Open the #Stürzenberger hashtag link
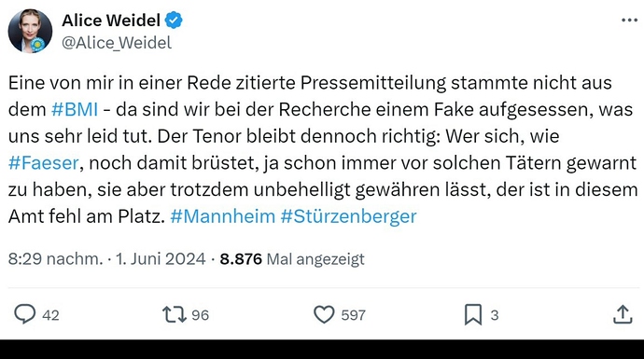Screen dimensions: 644x359 coord(349,216)
